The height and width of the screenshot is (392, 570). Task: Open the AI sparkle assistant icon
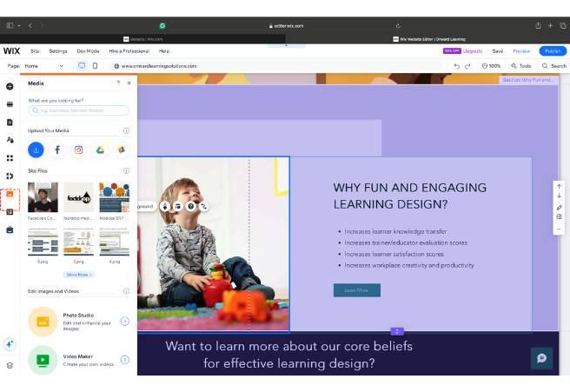(10, 344)
